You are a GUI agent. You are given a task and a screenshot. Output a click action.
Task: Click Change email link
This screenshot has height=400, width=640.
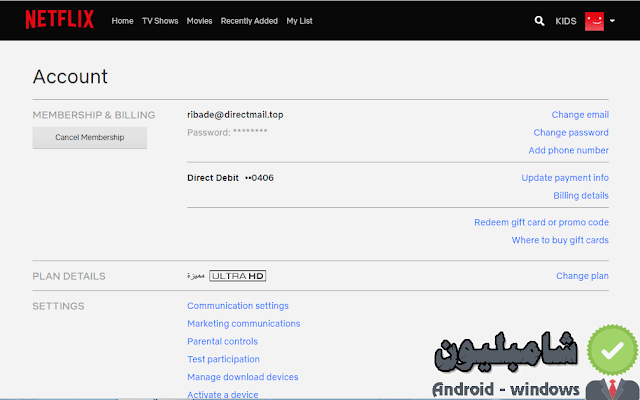click(x=580, y=115)
